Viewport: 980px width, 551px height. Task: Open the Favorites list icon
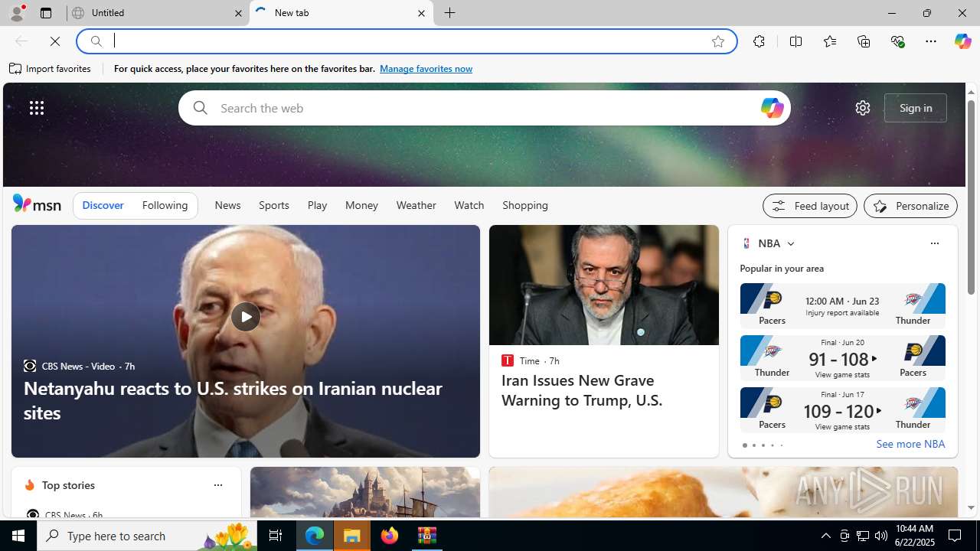coord(829,41)
